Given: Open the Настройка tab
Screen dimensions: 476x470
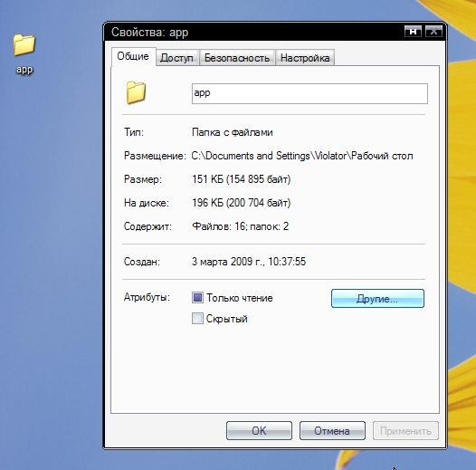Looking at the screenshot, I should [305, 58].
